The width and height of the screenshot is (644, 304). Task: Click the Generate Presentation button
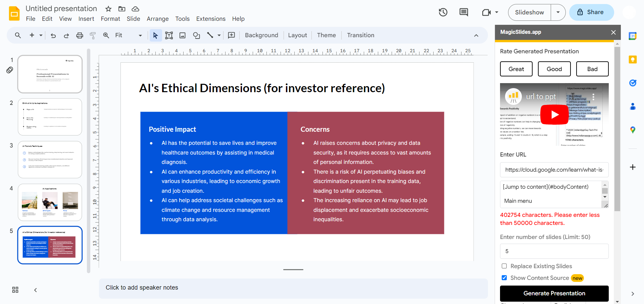pyautogui.click(x=554, y=293)
